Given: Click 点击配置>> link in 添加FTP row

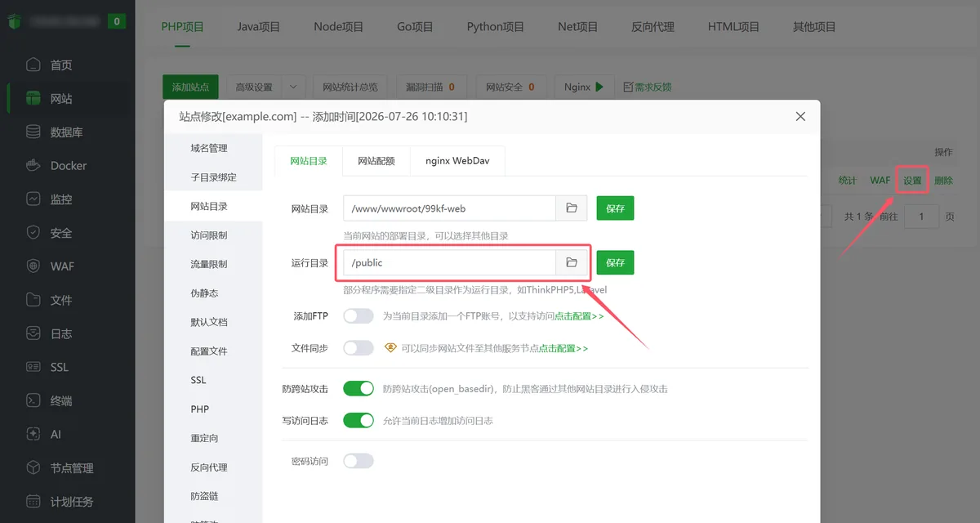Looking at the screenshot, I should pos(579,315).
